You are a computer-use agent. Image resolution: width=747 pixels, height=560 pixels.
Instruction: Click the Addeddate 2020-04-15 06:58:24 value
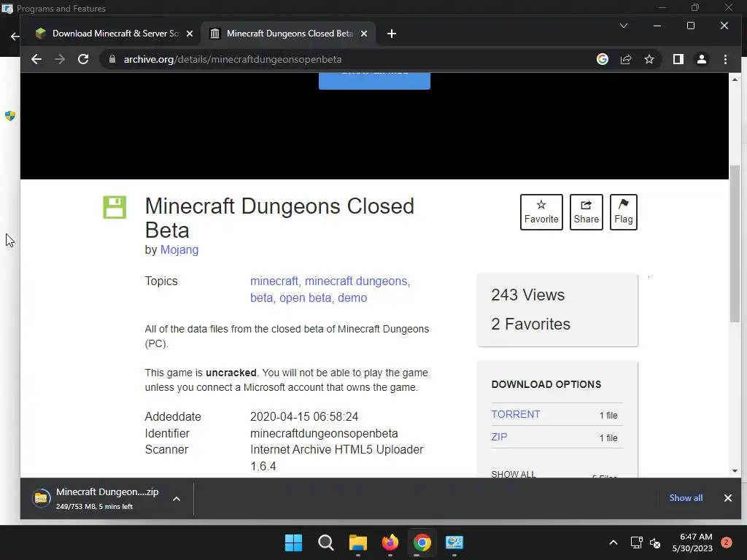pos(304,416)
